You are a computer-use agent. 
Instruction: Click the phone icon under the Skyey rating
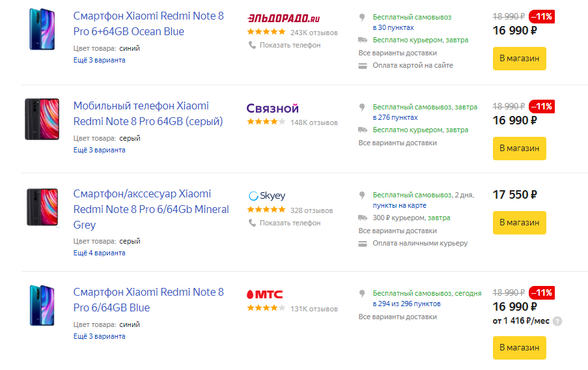pos(252,223)
